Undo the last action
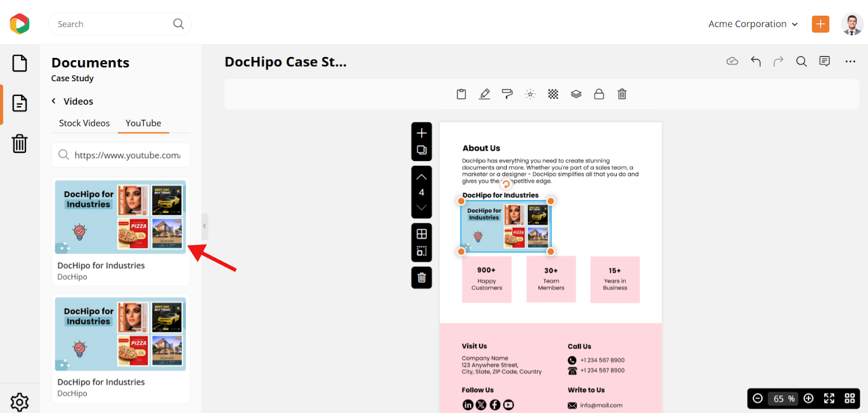The width and height of the screenshot is (868, 413). click(756, 61)
